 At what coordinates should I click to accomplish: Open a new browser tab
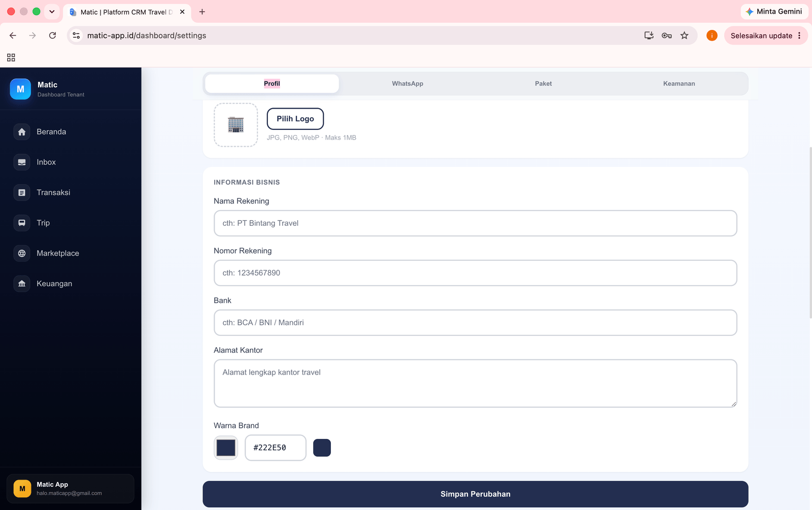pyautogui.click(x=202, y=12)
